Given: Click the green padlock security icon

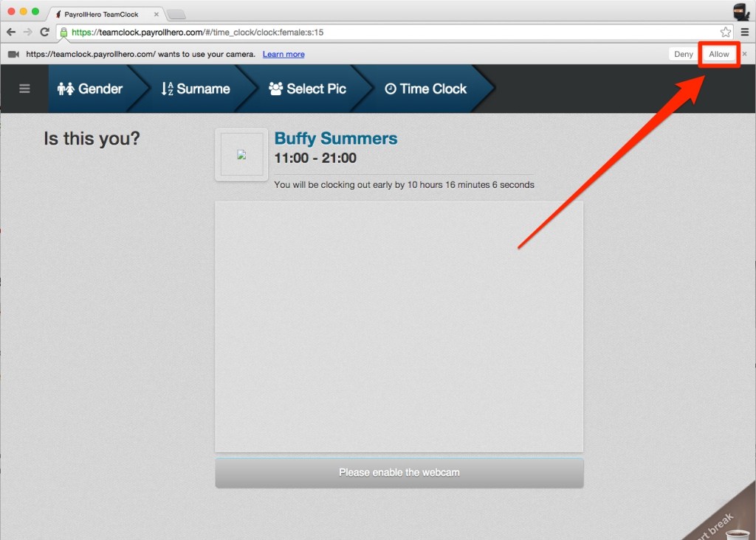Looking at the screenshot, I should (63, 32).
